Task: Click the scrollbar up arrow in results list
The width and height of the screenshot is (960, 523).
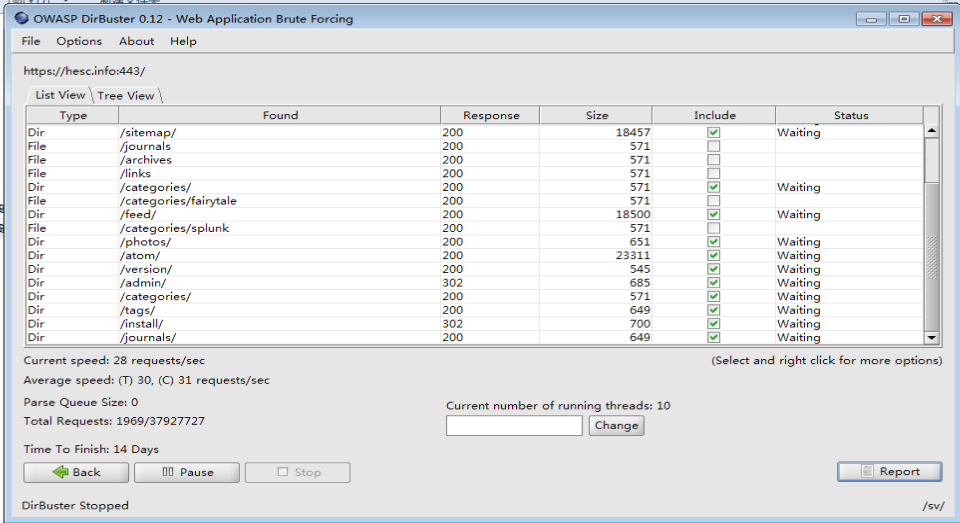Action: [x=932, y=131]
